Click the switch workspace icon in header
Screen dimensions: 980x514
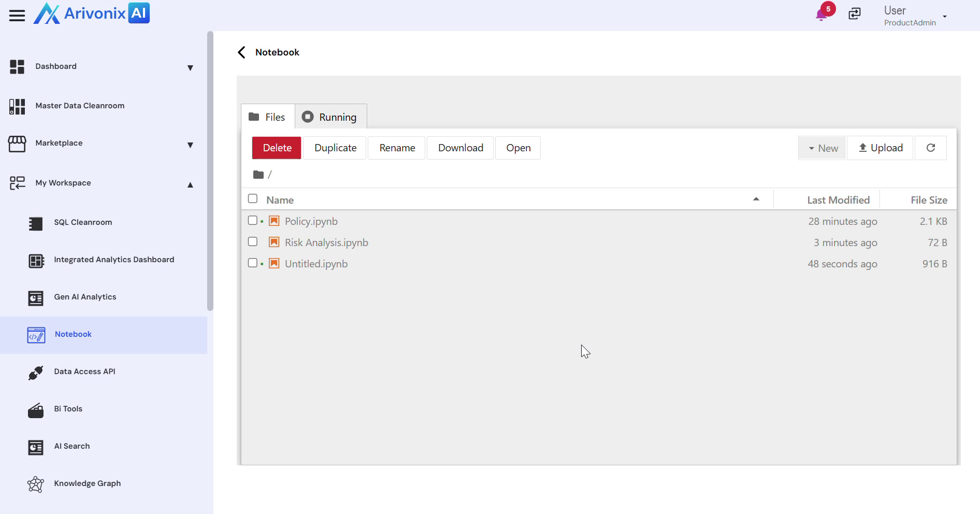pyautogui.click(x=855, y=14)
